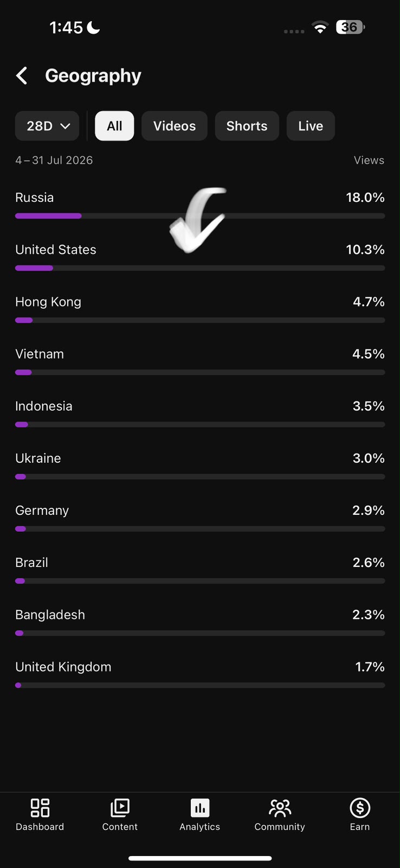The image size is (400, 868).
Task: Open the Earn dollar sign icon
Action: click(x=360, y=808)
